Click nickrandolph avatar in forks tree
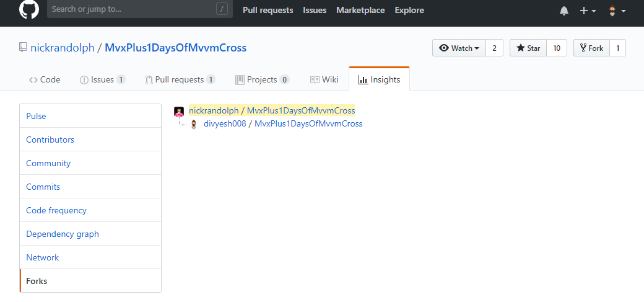This screenshot has height=302, width=644. pyautogui.click(x=179, y=112)
